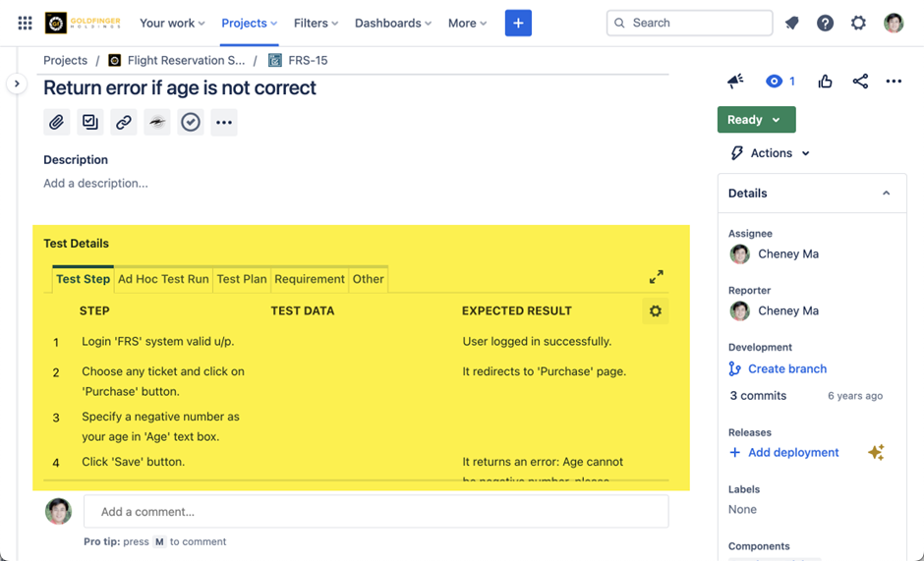Switch to the Ad Hoc Test Run tab
Screen dimensions: 924x561
(163, 279)
